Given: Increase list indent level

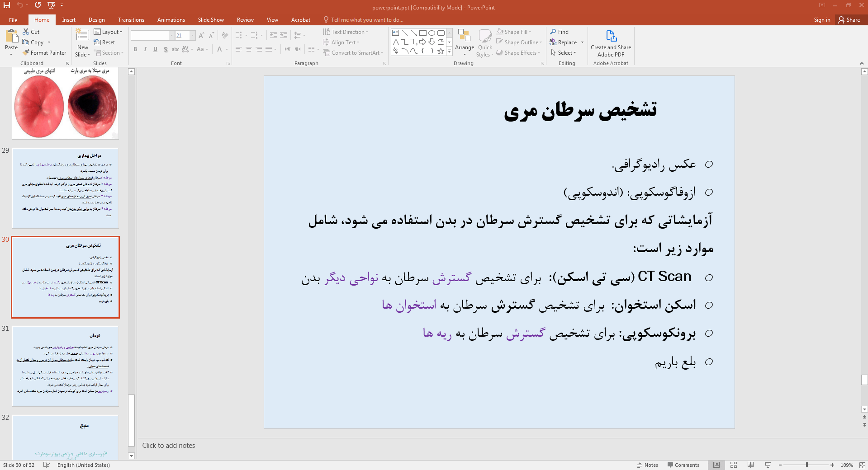Looking at the screenshot, I should (284, 35).
